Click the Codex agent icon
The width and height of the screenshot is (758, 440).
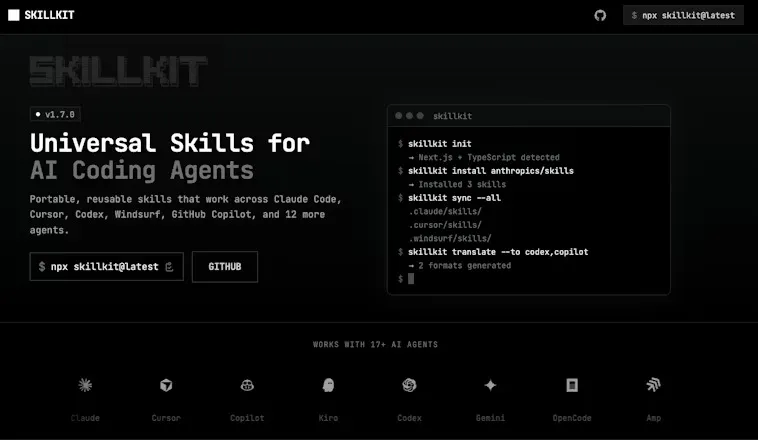[x=409, y=385]
